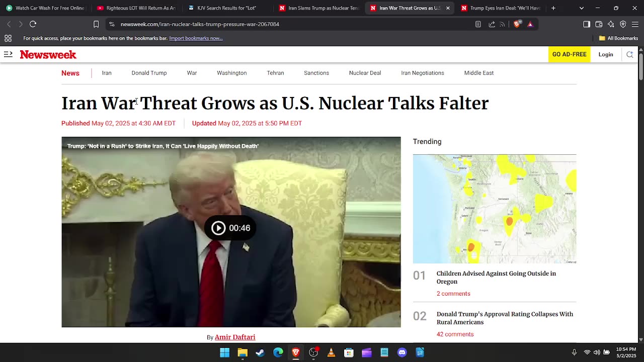
Task: Bookmark this page using the bookmark icon
Action: click(x=96, y=24)
